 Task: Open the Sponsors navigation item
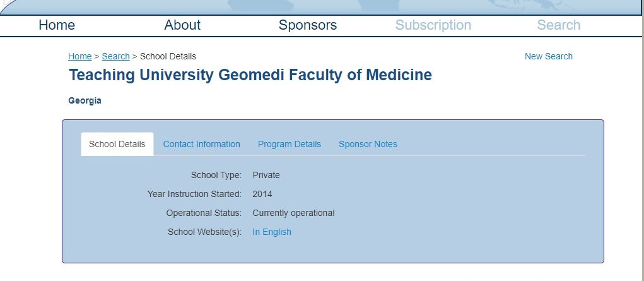(308, 25)
